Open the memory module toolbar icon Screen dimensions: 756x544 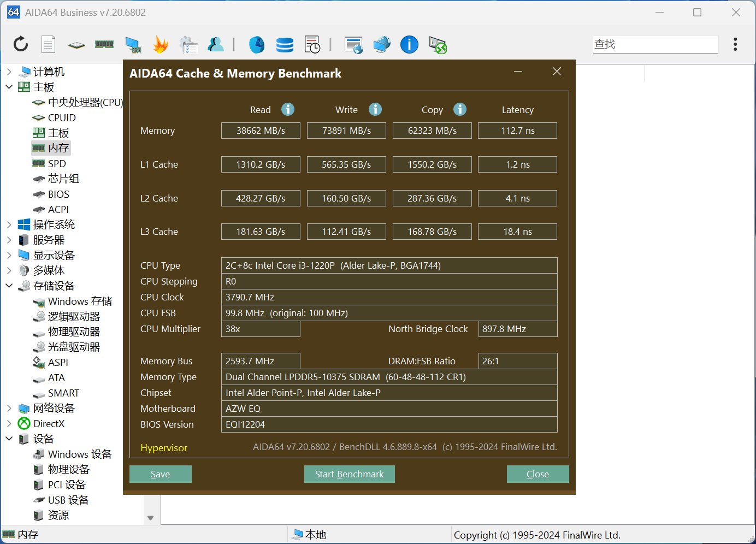click(104, 44)
